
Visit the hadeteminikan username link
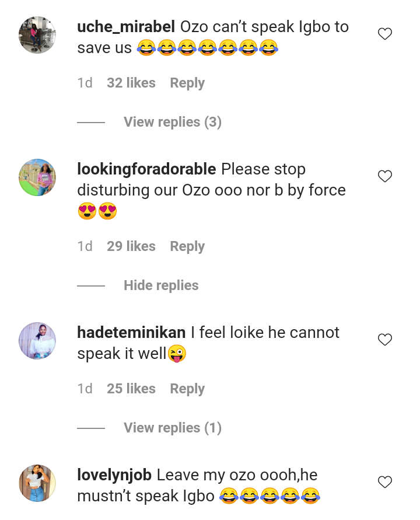pos(131,333)
